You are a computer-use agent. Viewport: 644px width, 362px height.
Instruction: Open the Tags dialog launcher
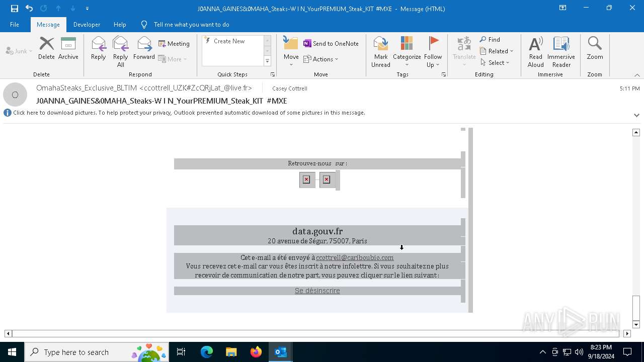tap(444, 74)
